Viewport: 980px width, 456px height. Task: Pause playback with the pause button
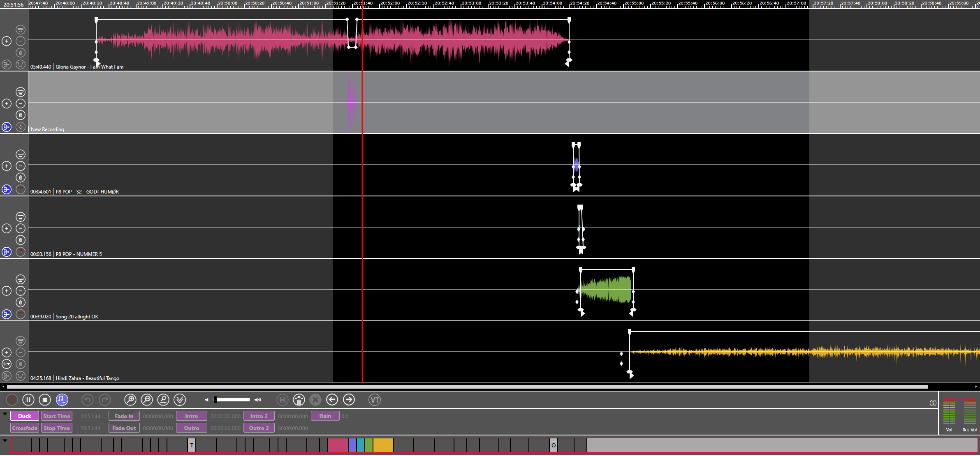pyautogui.click(x=28, y=400)
